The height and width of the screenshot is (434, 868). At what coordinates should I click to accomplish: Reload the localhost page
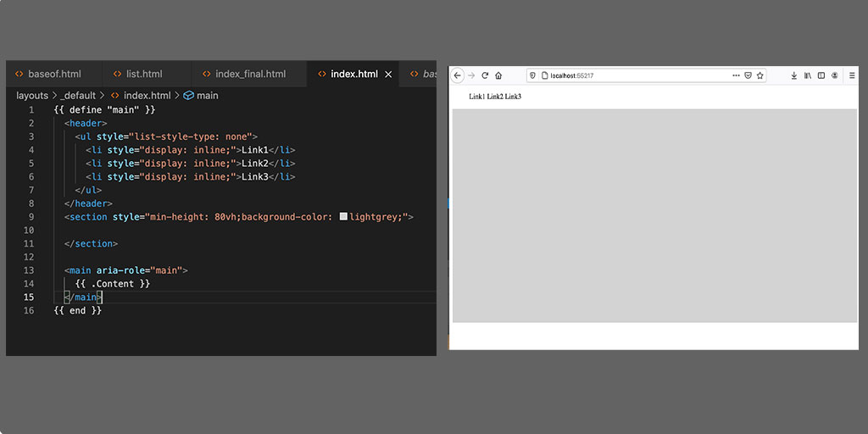point(485,75)
